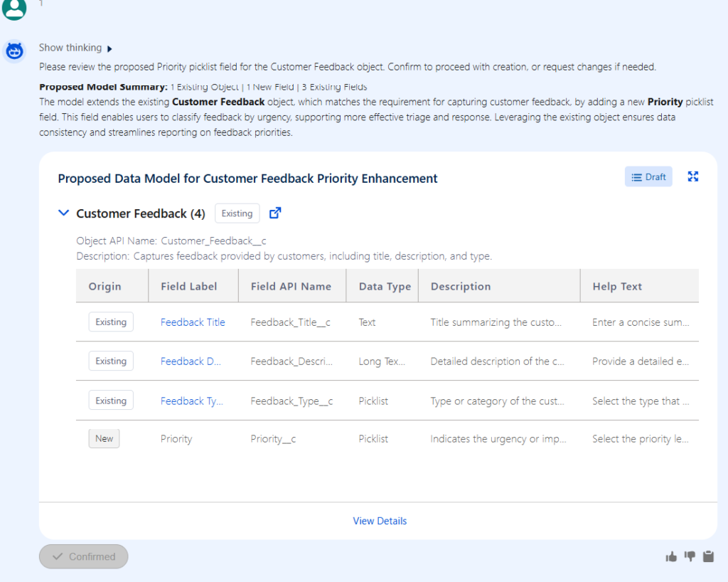Open Customer Feedback object in new window

(x=275, y=213)
